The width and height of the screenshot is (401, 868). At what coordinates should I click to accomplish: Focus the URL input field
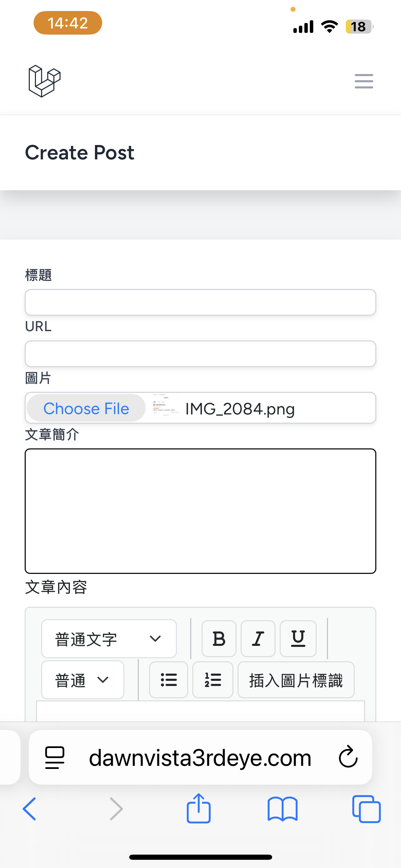pyautogui.click(x=200, y=354)
